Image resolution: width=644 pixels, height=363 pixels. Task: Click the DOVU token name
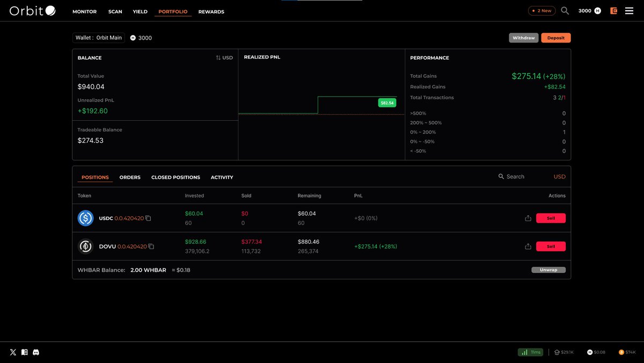coord(107,246)
